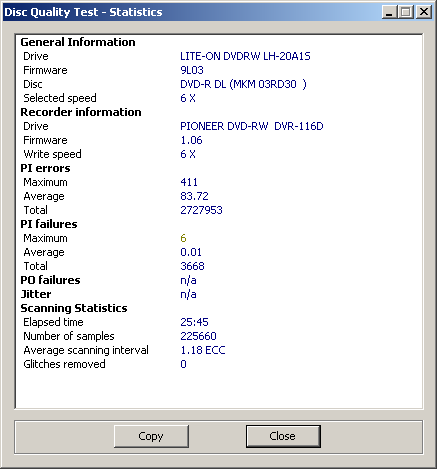Click the PIONEER DVD-RW DVR-116D recorder text

point(252,126)
